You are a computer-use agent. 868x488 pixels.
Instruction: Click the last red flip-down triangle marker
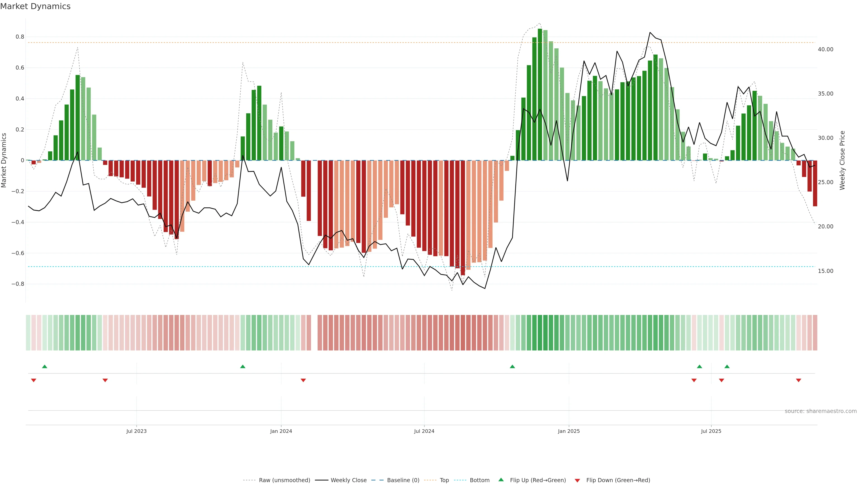pos(798,380)
